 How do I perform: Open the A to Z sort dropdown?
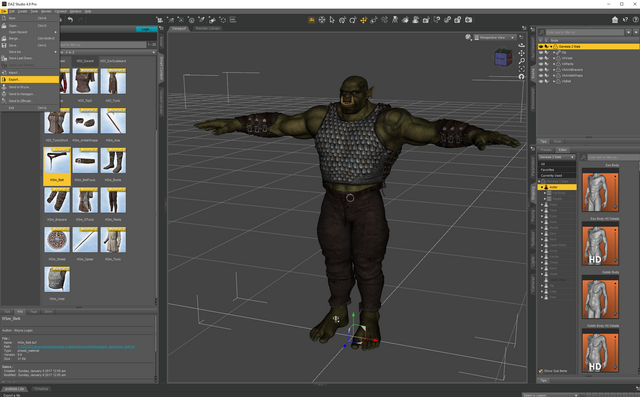[108, 52]
